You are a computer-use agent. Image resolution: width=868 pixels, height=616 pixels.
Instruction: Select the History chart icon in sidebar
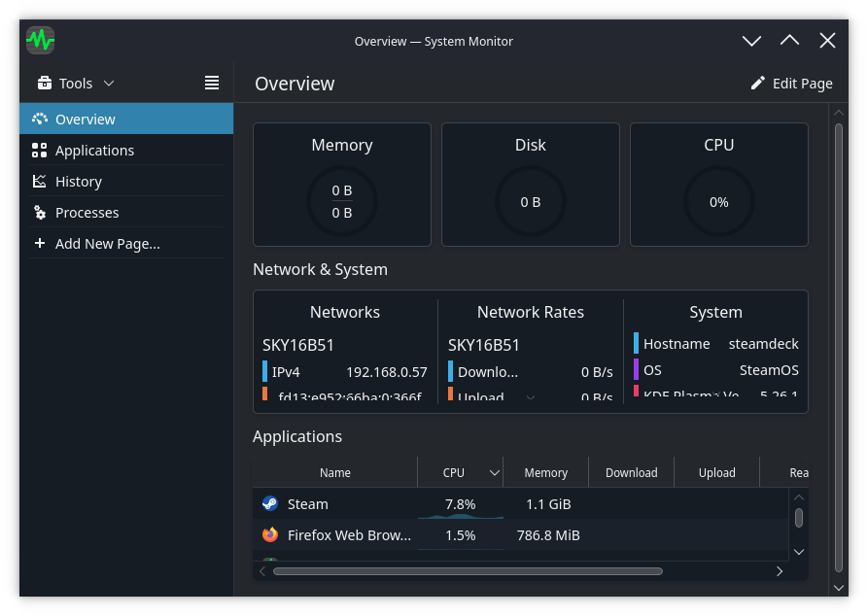pos(39,181)
